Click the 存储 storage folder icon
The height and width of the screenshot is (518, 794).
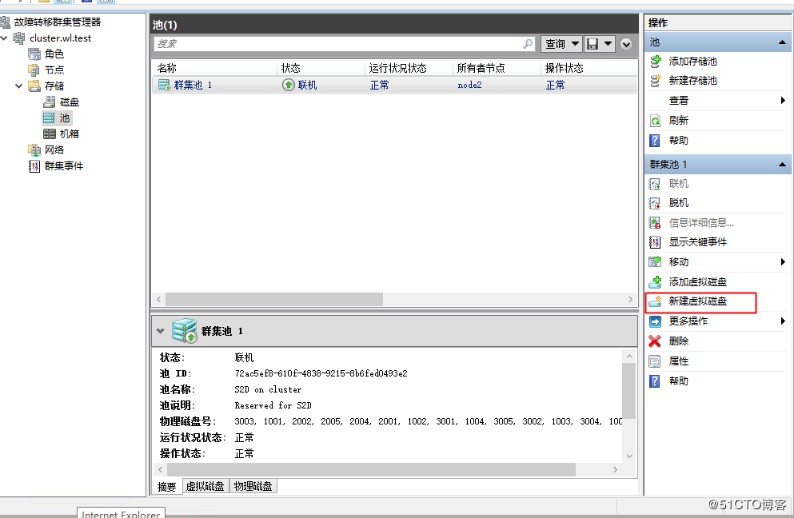[34, 86]
